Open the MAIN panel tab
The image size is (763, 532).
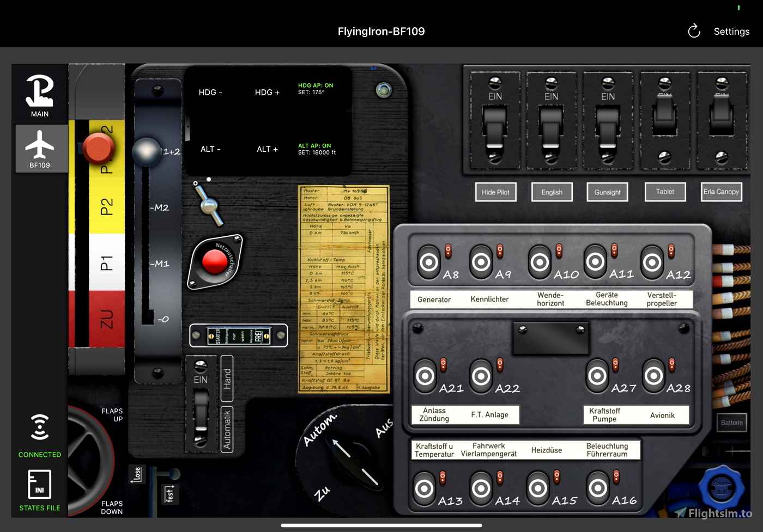(x=40, y=95)
